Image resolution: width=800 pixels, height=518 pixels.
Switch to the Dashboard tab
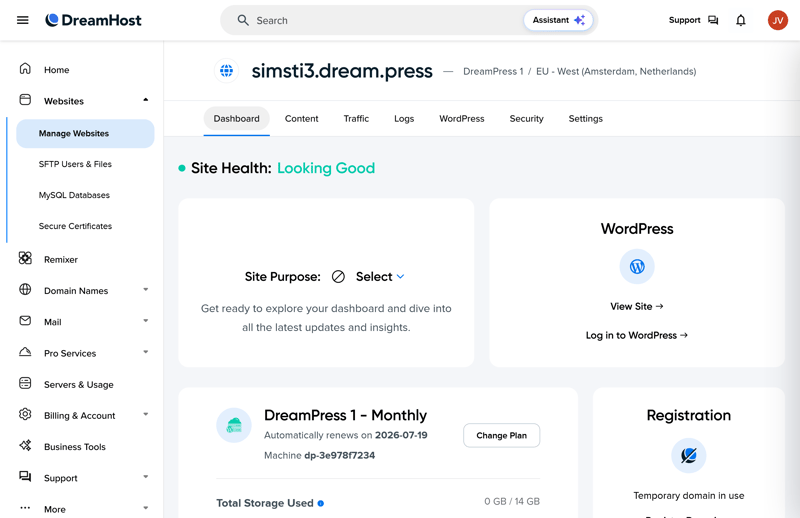click(236, 118)
